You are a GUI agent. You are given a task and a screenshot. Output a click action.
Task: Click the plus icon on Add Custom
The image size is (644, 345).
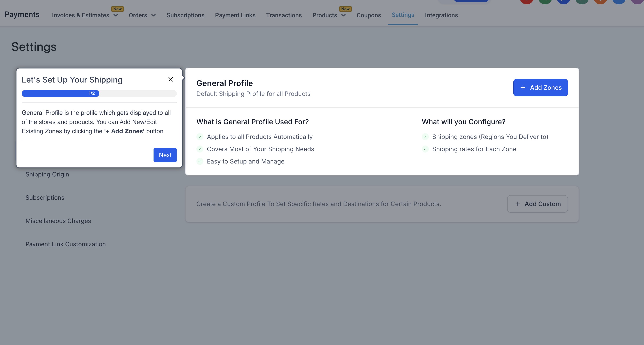pyautogui.click(x=517, y=204)
